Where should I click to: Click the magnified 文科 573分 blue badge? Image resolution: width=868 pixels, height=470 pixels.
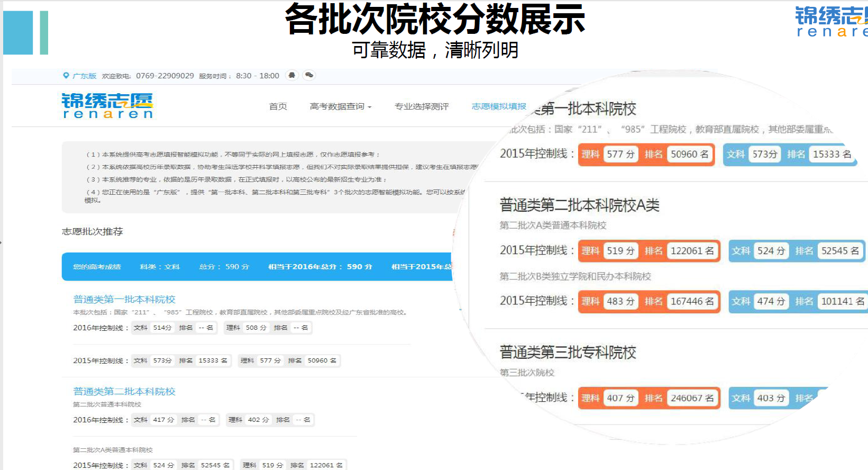coord(753,155)
